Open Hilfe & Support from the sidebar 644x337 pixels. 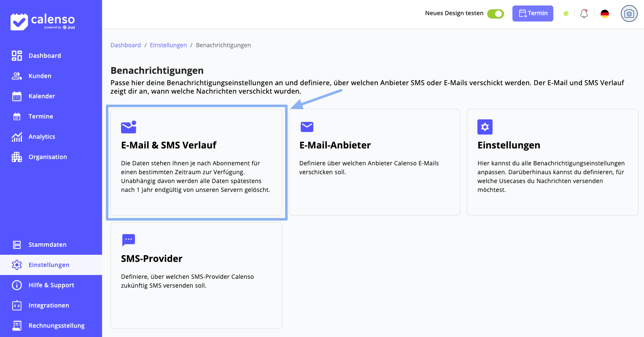51,285
